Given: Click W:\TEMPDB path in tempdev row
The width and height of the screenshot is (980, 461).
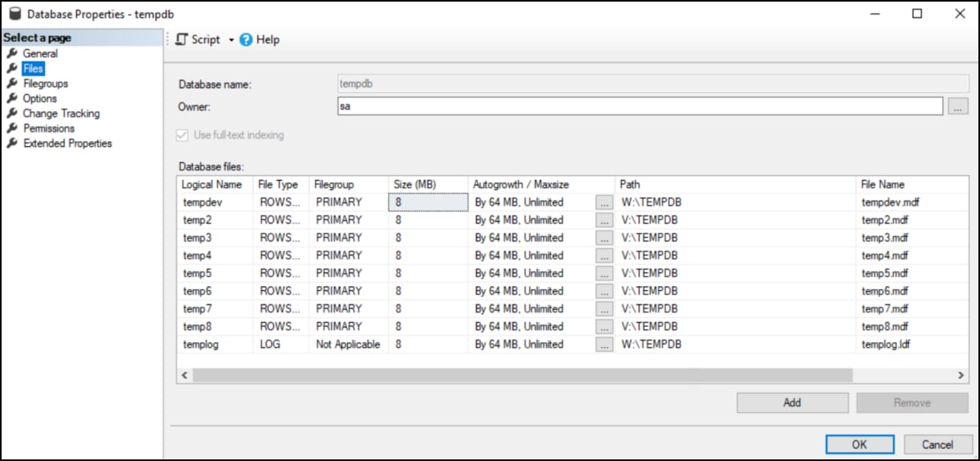Looking at the screenshot, I should point(651,202).
